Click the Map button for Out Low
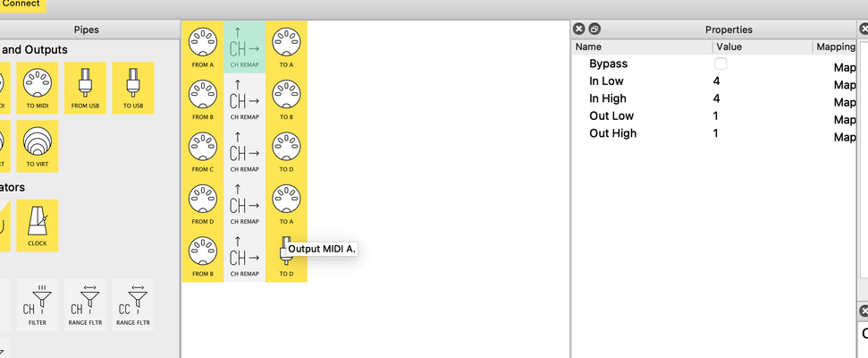868x358 pixels. 845,120
